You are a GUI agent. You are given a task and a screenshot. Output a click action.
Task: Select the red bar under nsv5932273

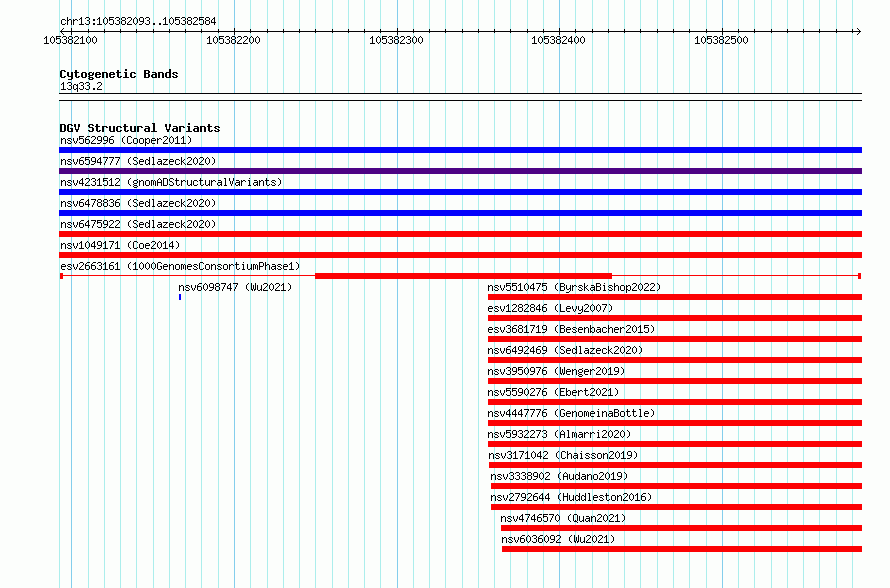point(675,444)
